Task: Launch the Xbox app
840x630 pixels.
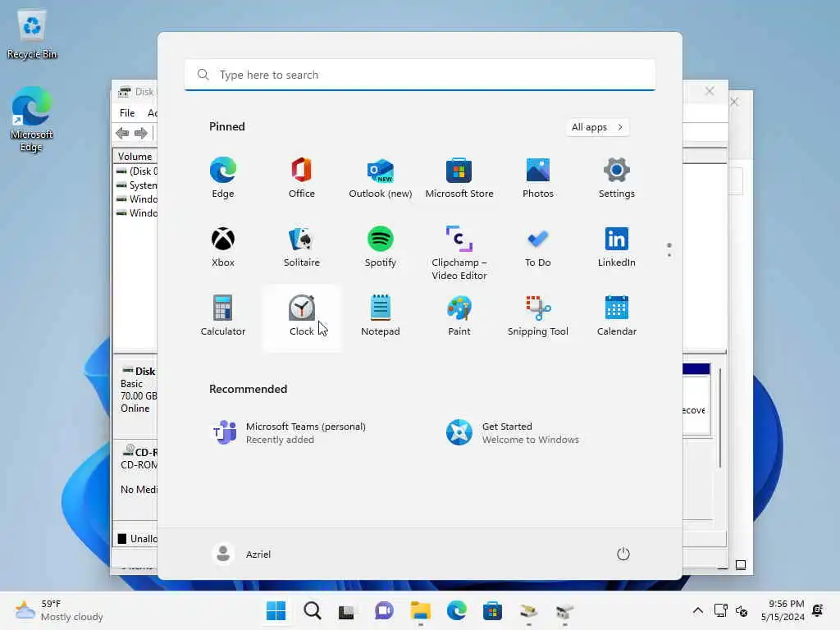Action: pyautogui.click(x=223, y=247)
